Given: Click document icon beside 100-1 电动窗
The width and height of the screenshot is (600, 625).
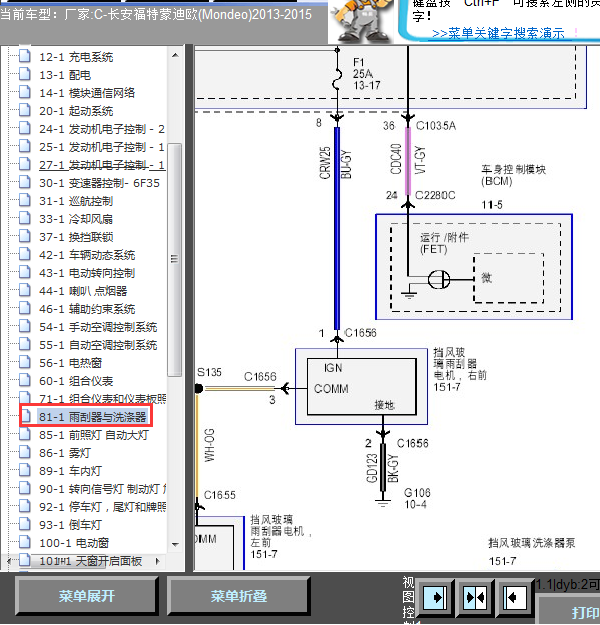Looking at the screenshot, I should tap(25, 542).
